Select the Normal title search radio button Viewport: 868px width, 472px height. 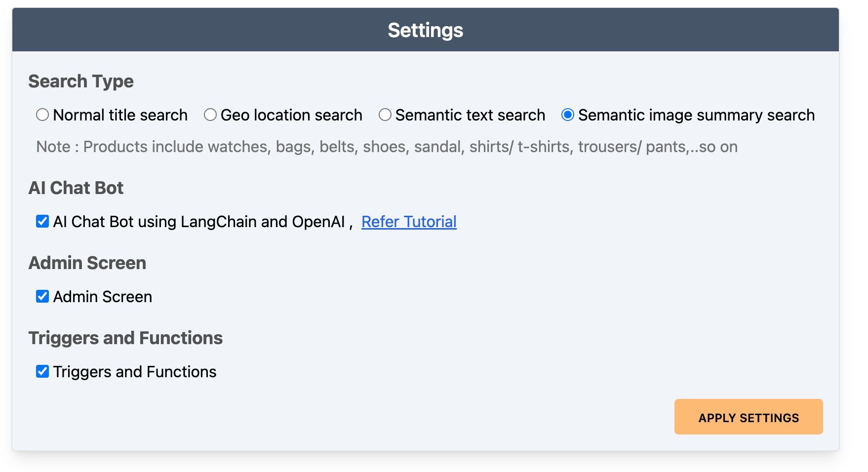(x=42, y=115)
